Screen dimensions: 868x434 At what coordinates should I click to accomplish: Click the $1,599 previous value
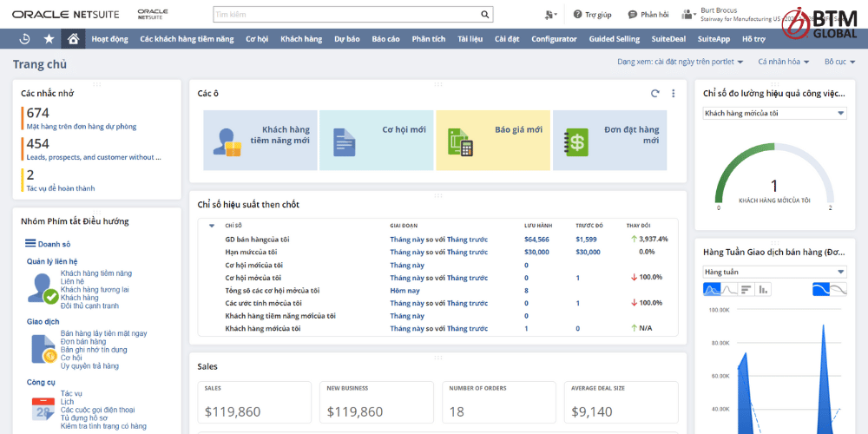point(586,240)
